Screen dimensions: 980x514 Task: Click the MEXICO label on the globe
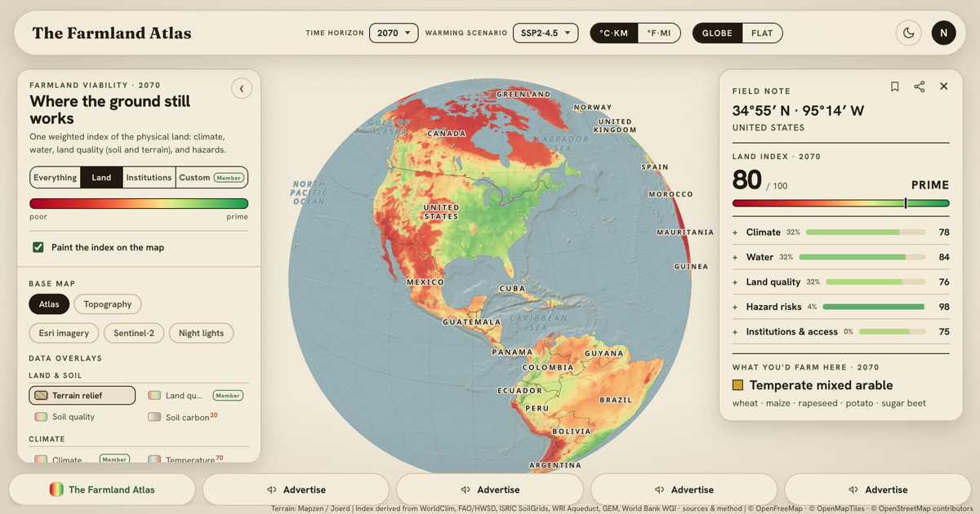click(x=425, y=282)
